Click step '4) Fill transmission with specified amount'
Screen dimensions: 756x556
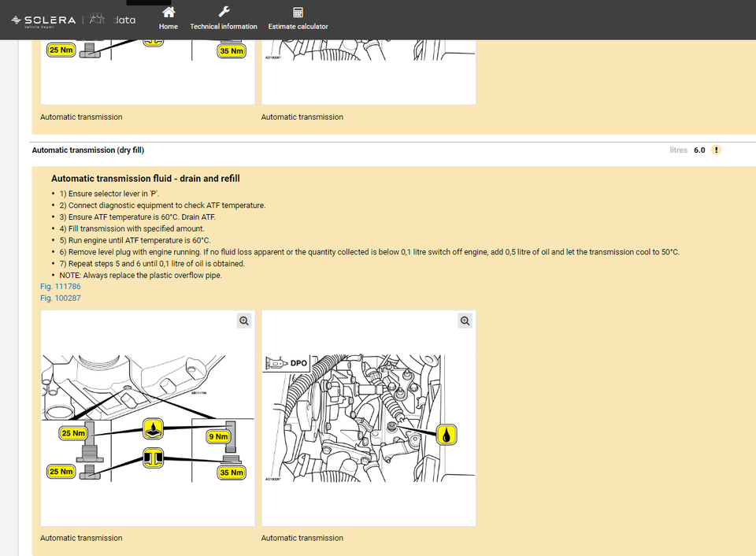(x=132, y=228)
